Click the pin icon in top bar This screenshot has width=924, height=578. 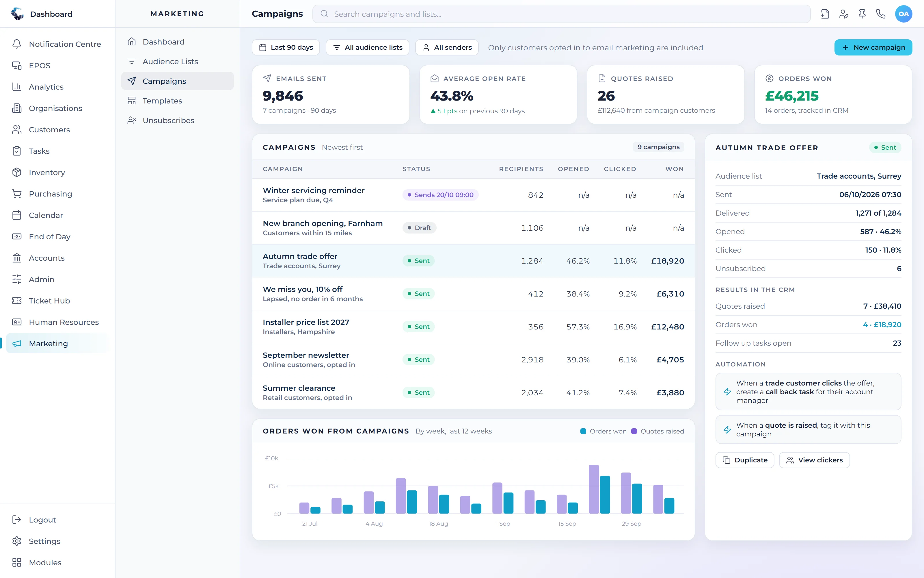tap(862, 14)
